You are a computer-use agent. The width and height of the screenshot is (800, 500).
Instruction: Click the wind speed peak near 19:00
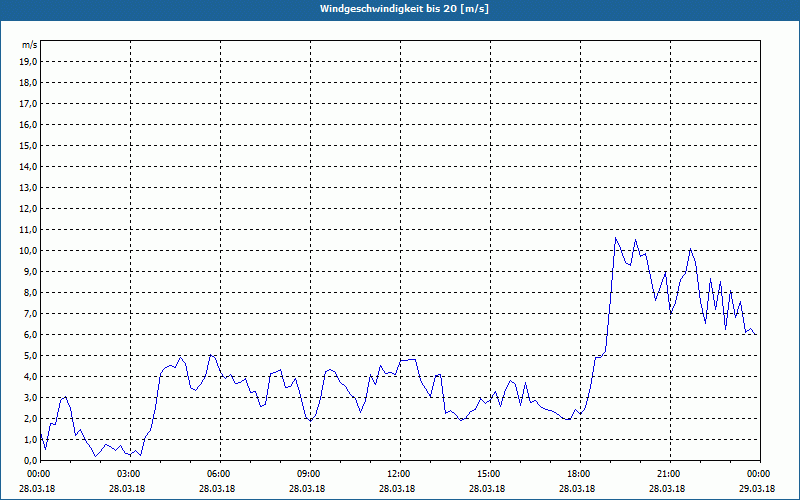(616, 238)
